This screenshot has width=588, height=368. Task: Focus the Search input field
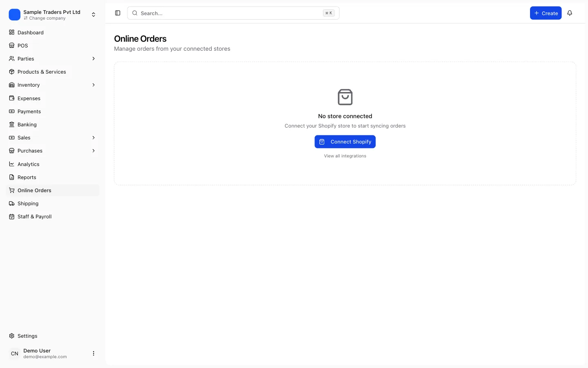click(233, 13)
